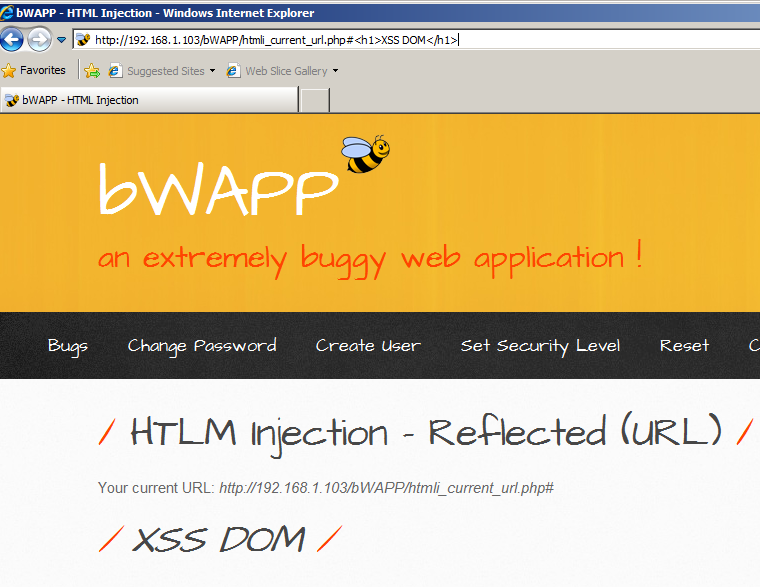Click the browser Back arrow button
Viewport: 760px width, 587px height.
click(x=12, y=40)
